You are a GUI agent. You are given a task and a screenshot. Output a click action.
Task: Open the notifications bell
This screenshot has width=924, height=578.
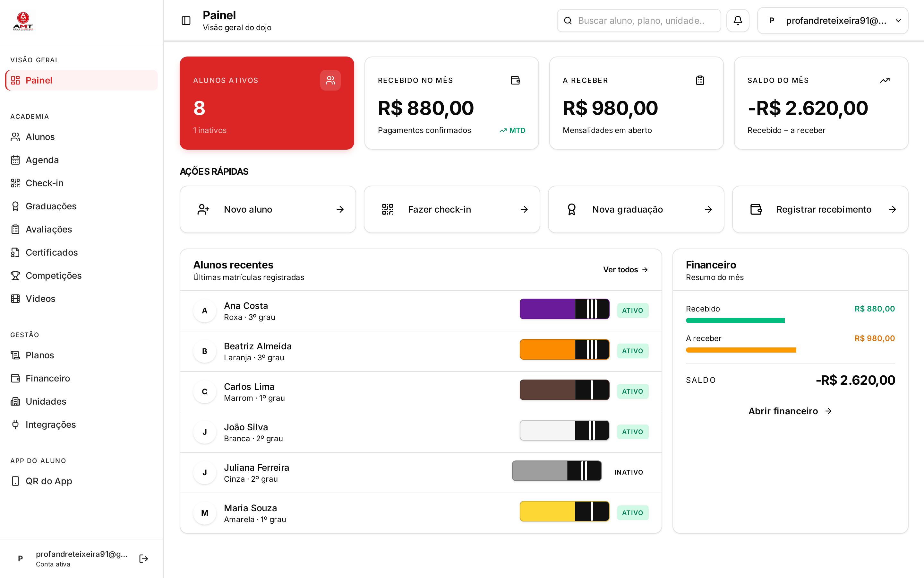click(x=738, y=21)
